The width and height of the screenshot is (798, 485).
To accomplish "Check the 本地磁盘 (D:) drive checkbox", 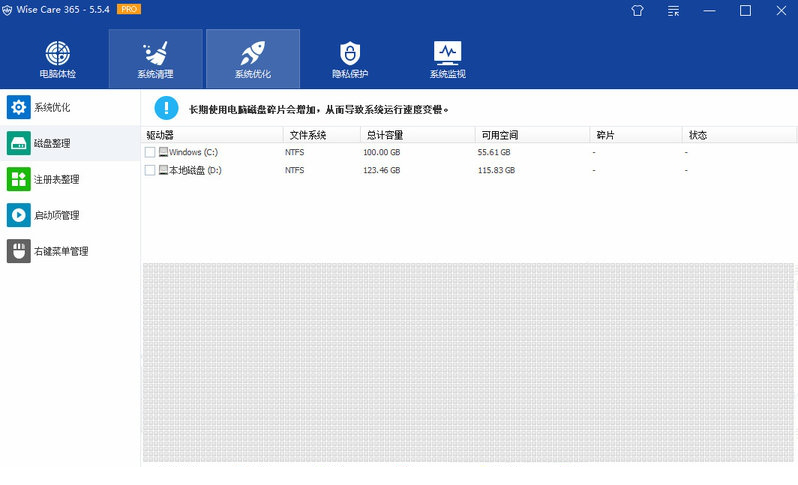I will [x=150, y=170].
